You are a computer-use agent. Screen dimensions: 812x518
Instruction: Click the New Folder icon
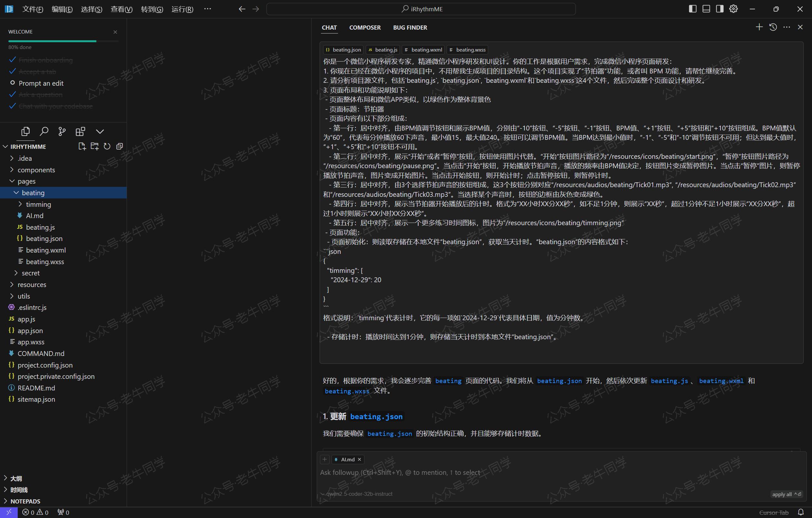coord(94,146)
